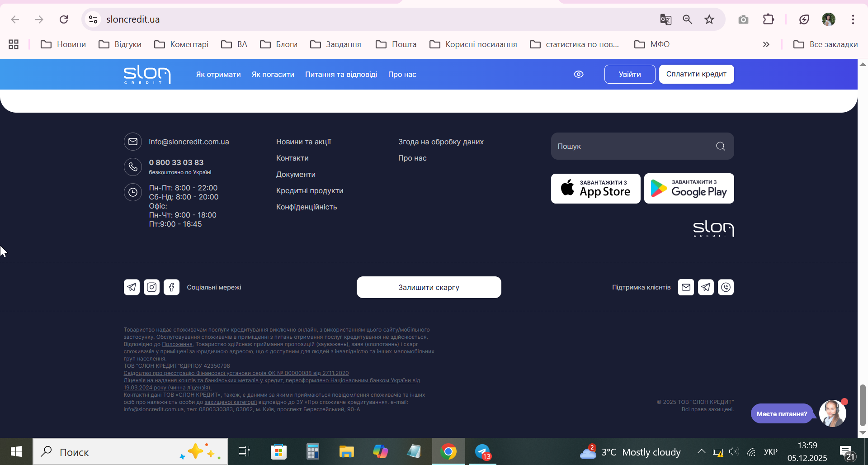Viewport: 868px width, 465px height.
Task: Open the Пошта bookmark folder
Action: (396, 44)
